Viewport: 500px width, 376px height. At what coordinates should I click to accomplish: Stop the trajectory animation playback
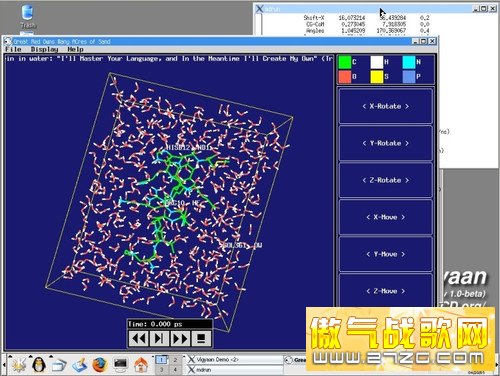[x=201, y=339]
